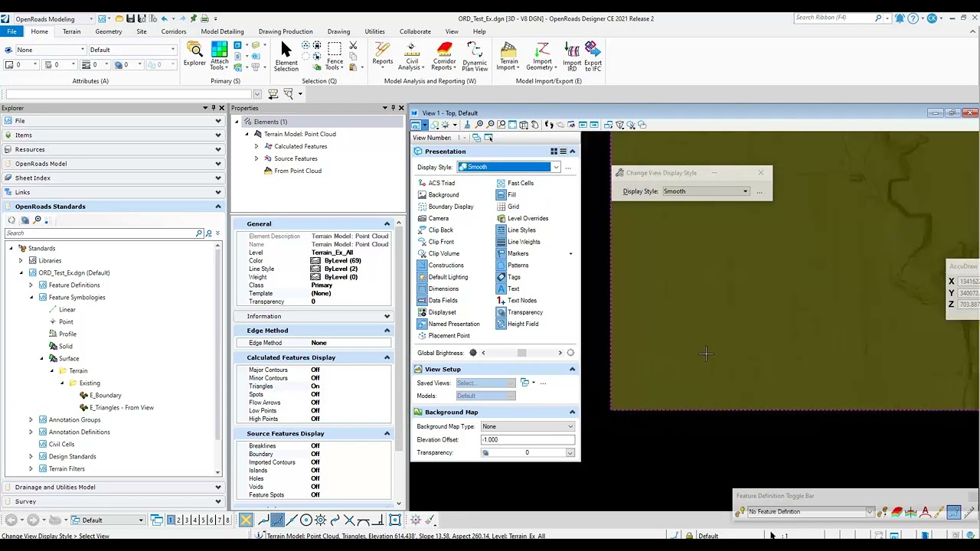This screenshot has width=980, height=551.
Task: Click the Explorer search box
Action: [x=100, y=233]
